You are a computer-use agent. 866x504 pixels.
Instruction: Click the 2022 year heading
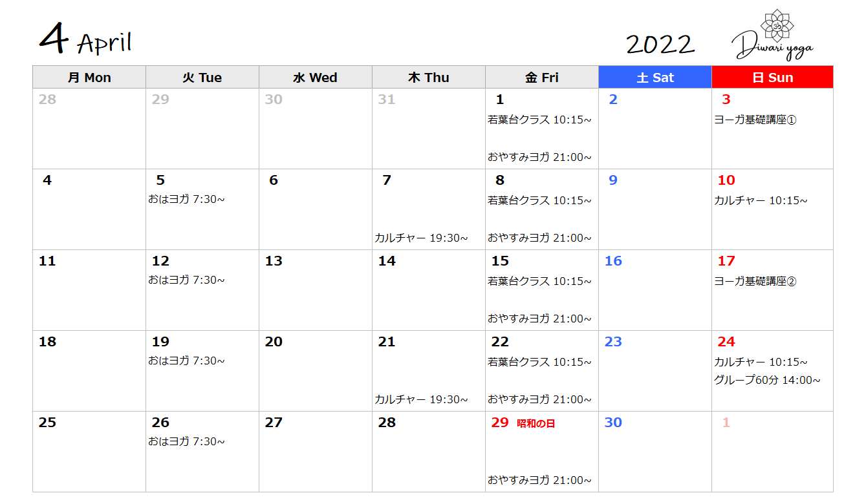660,44
